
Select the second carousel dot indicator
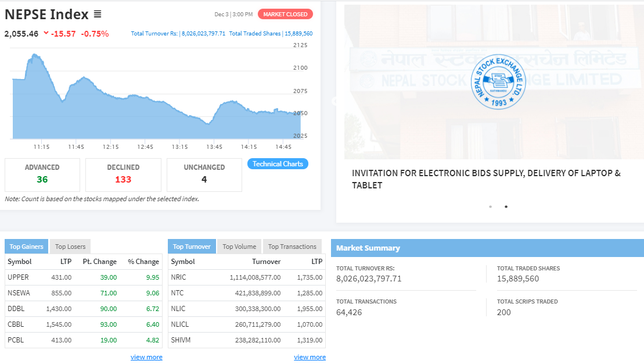click(506, 206)
